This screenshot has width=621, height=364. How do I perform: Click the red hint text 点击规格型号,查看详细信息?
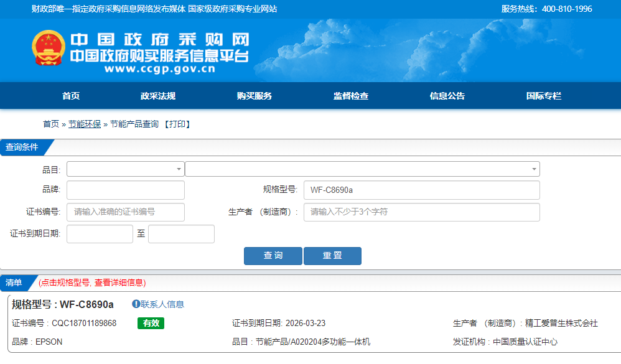(92, 282)
